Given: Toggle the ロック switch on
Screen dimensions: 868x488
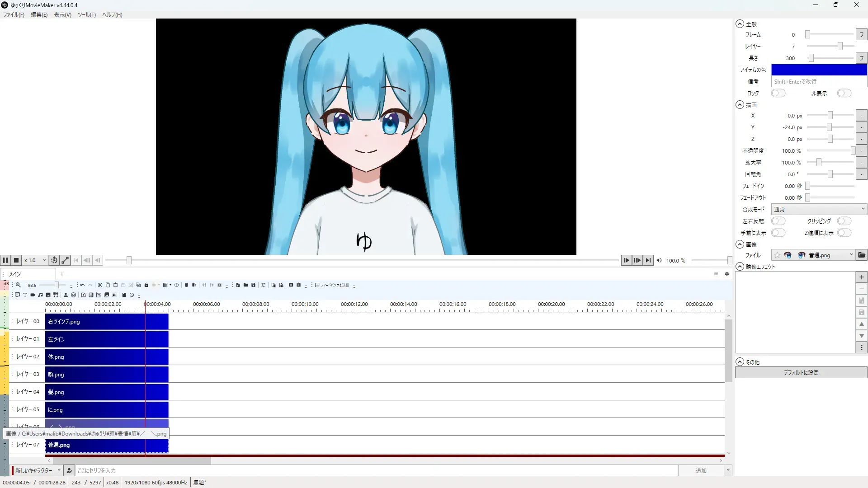Looking at the screenshot, I should (x=778, y=94).
